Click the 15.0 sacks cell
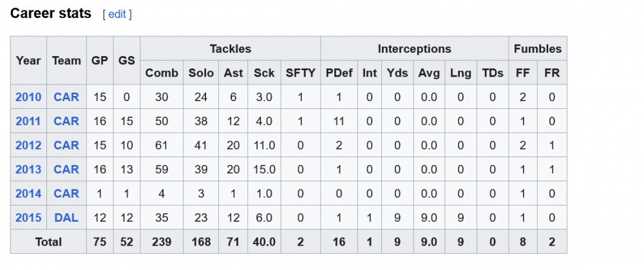This screenshot has width=644, height=270. point(264,169)
